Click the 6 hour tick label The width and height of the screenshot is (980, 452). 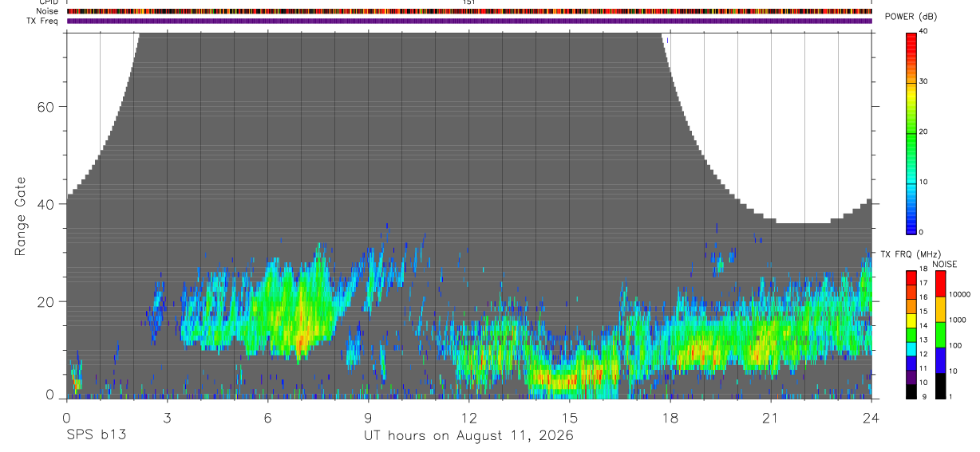267,418
